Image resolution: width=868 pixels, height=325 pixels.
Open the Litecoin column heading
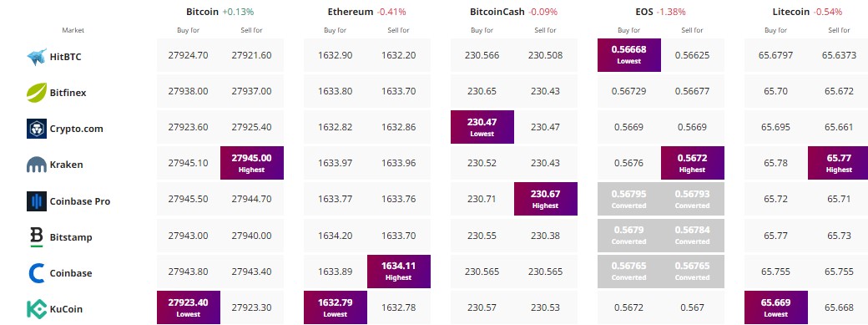[792, 12]
